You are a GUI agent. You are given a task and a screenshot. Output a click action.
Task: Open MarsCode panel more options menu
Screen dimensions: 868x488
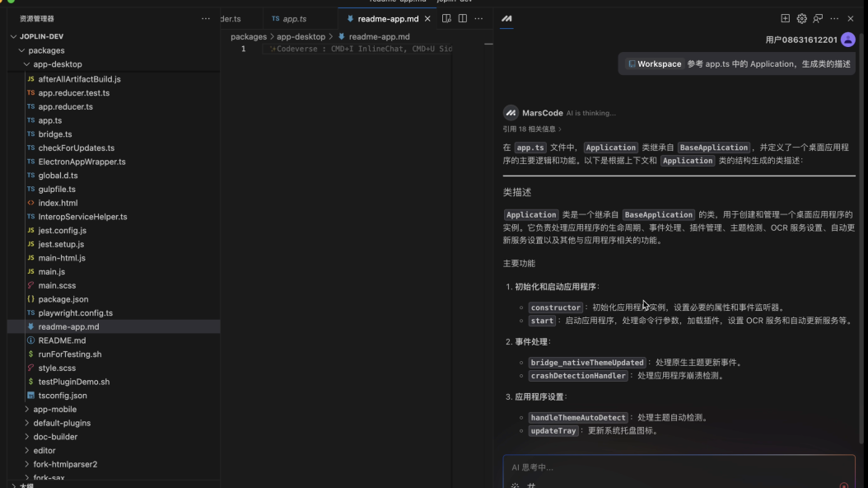coord(834,18)
